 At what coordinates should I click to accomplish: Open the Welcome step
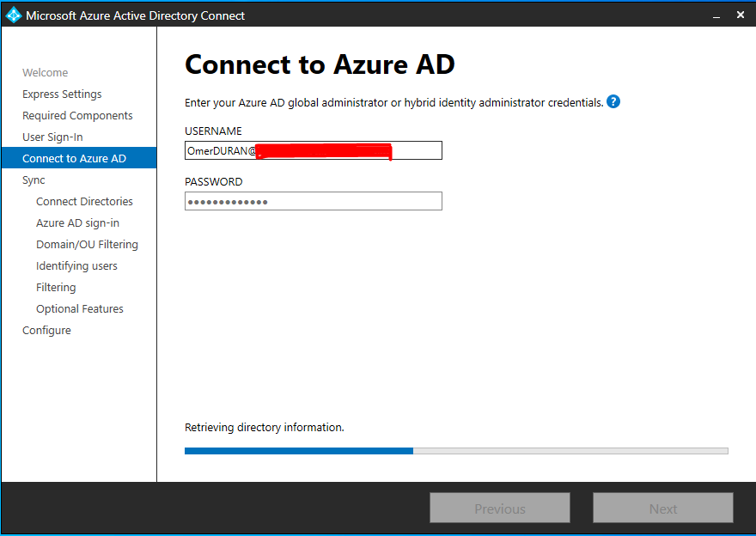pos(45,72)
